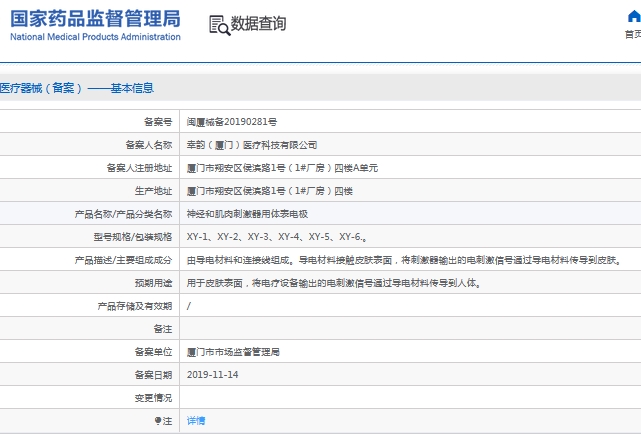The image size is (641, 442).
Task: Click the 备案人注册地址 label
Action: (139, 168)
